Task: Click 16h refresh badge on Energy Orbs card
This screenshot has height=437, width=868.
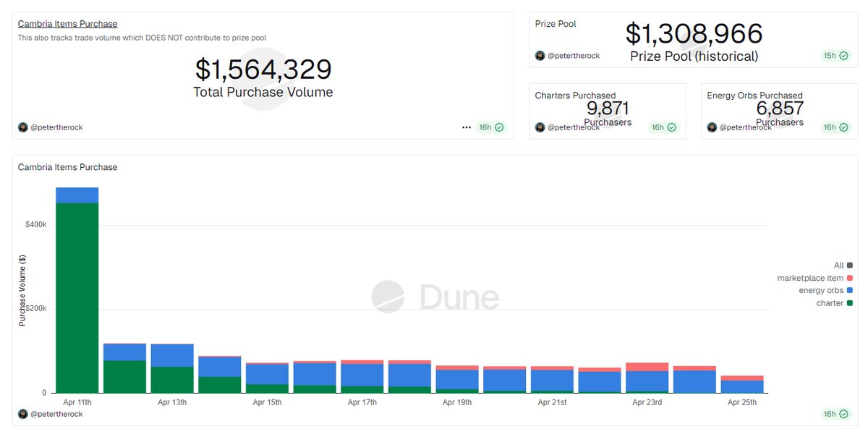Action: point(835,127)
